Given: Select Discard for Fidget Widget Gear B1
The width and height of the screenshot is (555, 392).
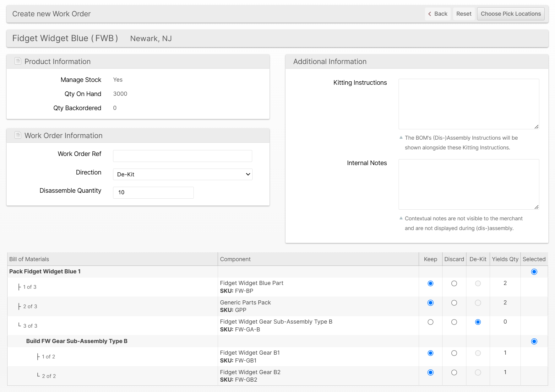Looking at the screenshot, I should pyautogui.click(x=454, y=353).
